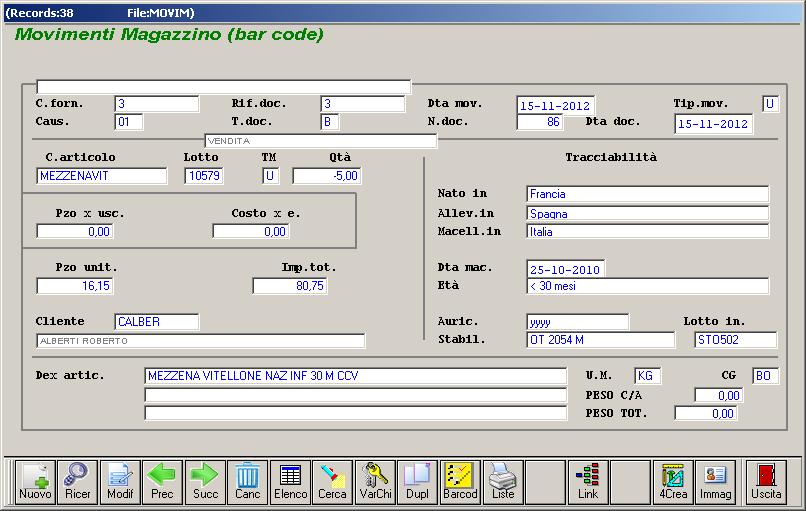Click the second empty description line
Image resolution: width=806 pixels, height=511 pixels.
[x=356, y=395]
